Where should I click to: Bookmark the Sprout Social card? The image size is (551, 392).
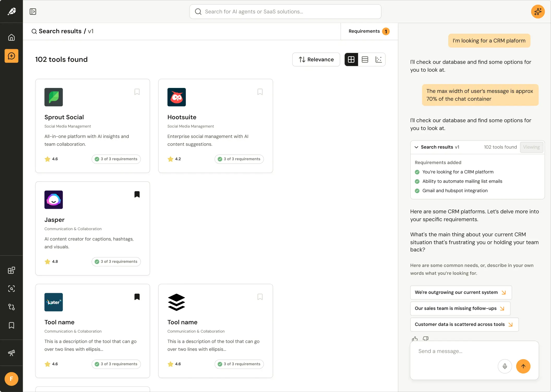[x=137, y=92]
